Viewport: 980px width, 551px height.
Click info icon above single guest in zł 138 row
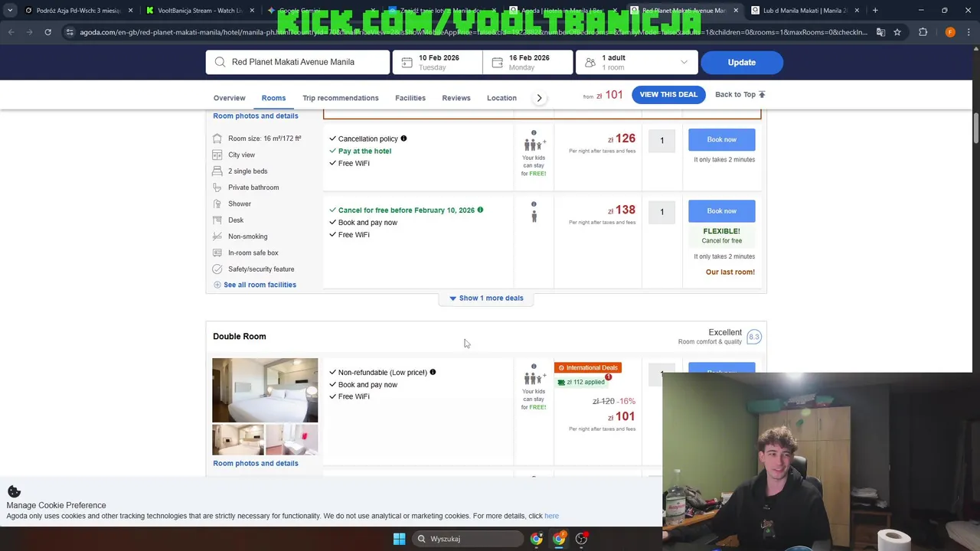[x=534, y=204]
